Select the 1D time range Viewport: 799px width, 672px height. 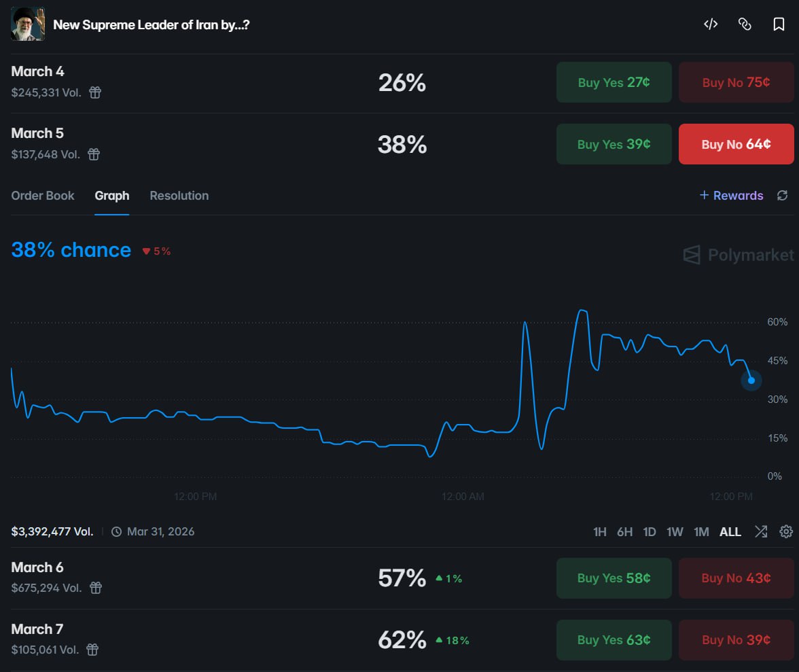pyautogui.click(x=650, y=532)
